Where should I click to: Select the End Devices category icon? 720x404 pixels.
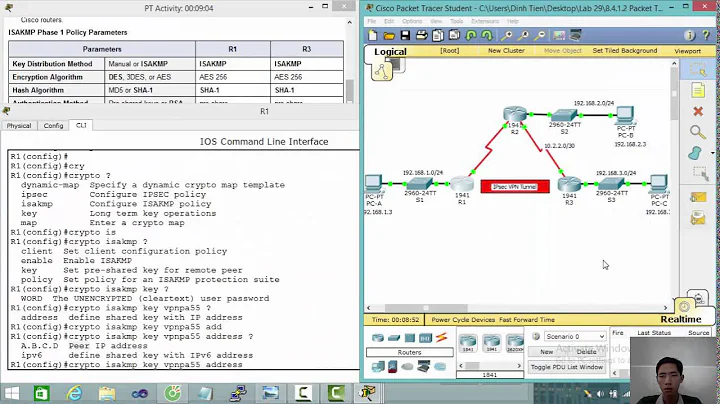[x=378, y=366]
